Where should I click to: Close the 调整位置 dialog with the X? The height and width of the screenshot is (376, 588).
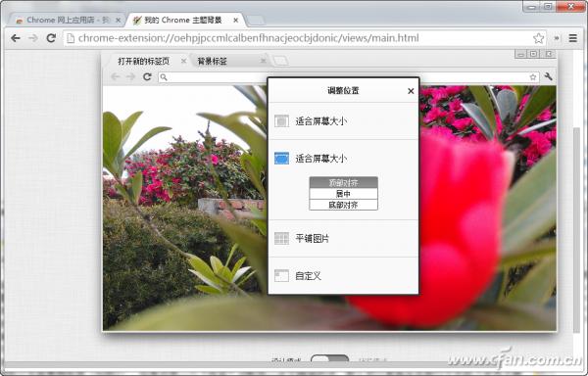411,91
